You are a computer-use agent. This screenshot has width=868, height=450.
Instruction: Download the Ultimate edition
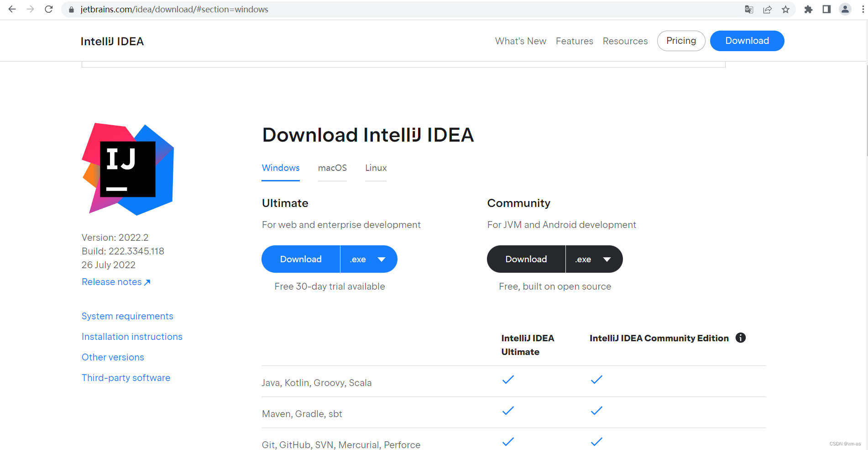point(301,259)
